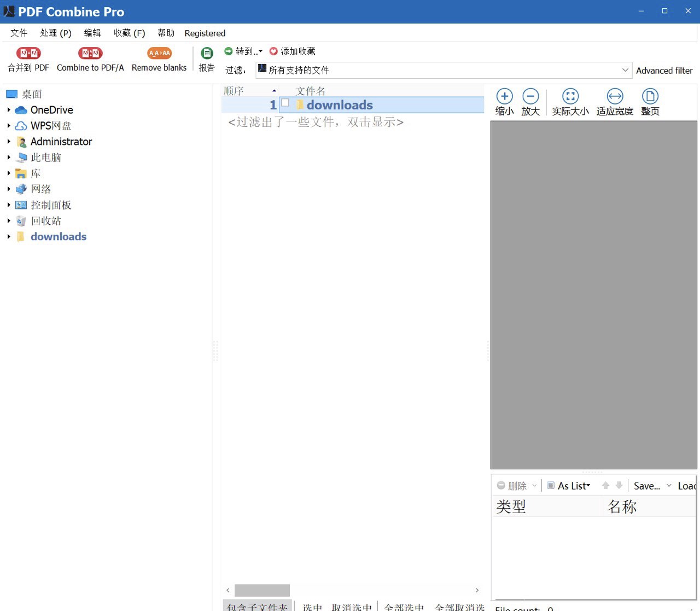Expand the Administrator tree node
The image size is (700, 611).
point(9,142)
